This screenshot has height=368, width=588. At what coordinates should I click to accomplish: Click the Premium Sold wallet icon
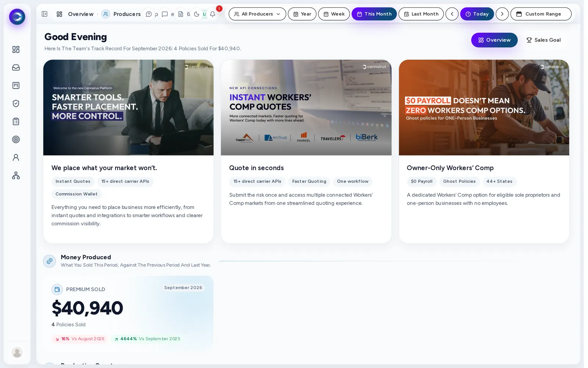point(57,289)
